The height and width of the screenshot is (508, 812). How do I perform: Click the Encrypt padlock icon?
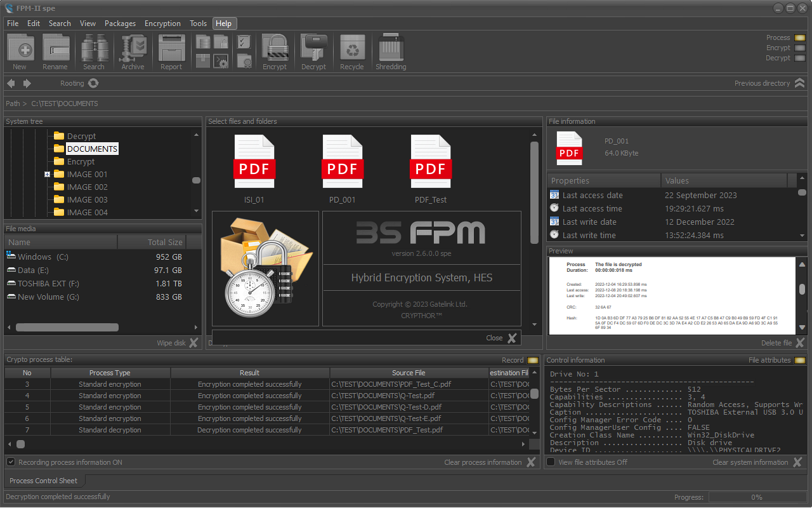point(275,48)
